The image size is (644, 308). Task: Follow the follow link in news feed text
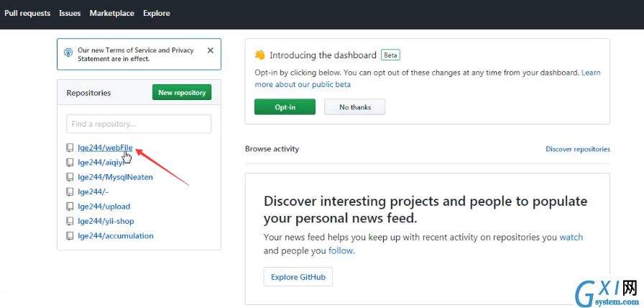pyautogui.click(x=341, y=250)
